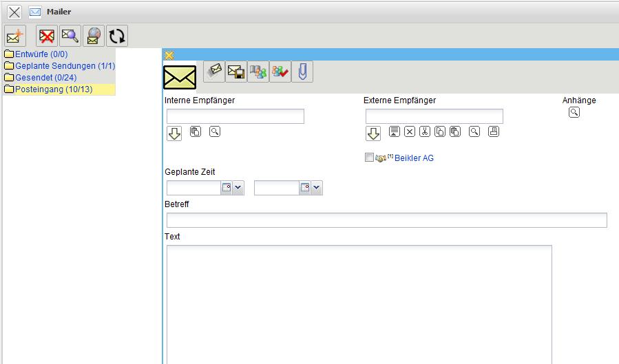Open the mail search magnifier icon
Image resolution: width=619 pixels, height=364 pixels.
click(70, 36)
